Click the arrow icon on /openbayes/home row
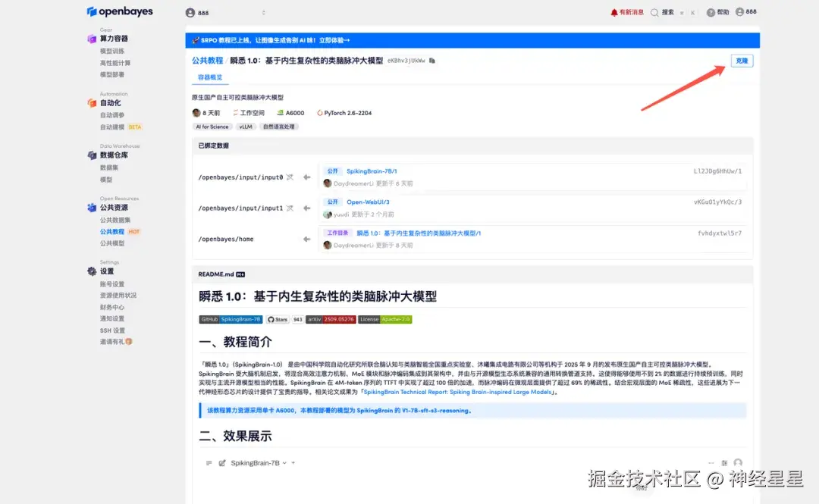The height and width of the screenshot is (504, 819). click(306, 239)
